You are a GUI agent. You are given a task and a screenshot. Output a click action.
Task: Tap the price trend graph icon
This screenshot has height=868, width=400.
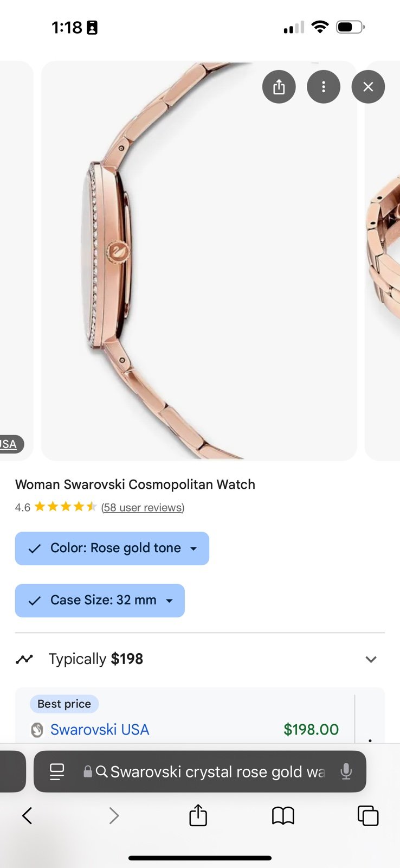(x=24, y=659)
